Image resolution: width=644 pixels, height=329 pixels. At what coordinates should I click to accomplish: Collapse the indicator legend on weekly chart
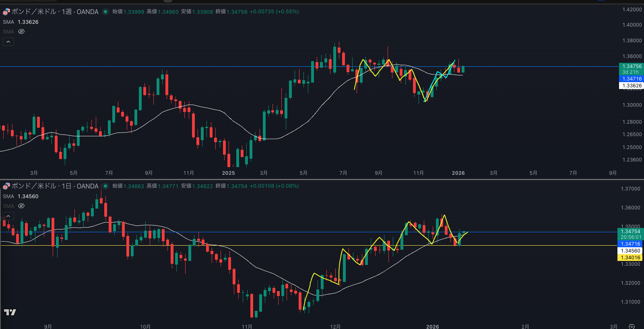coord(8,41)
